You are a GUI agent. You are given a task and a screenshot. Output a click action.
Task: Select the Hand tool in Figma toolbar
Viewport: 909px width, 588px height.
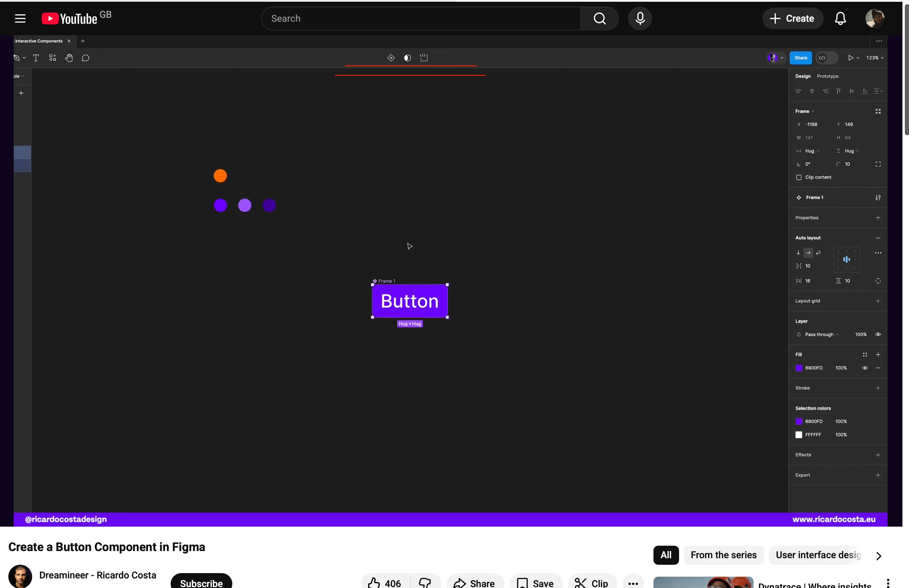coord(69,58)
